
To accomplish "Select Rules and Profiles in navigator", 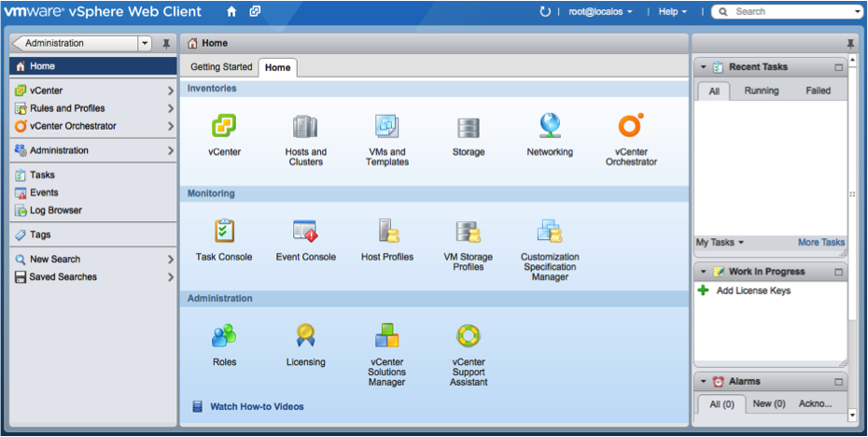I will coord(93,108).
